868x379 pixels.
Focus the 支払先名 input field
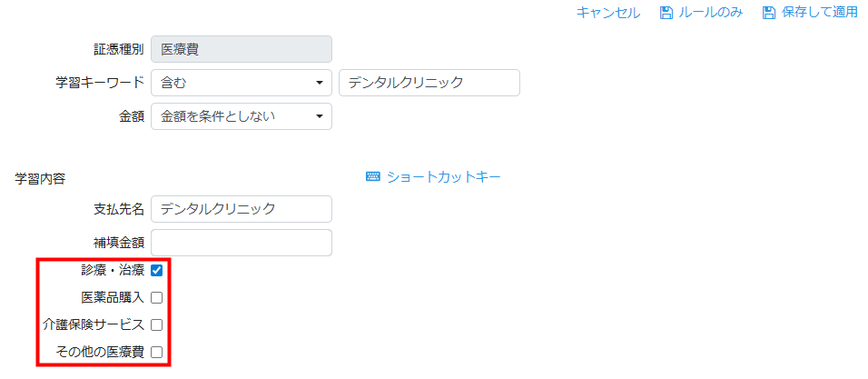coord(241,209)
